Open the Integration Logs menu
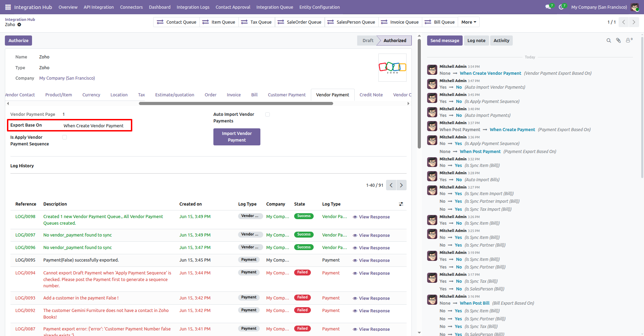 (x=193, y=7)
